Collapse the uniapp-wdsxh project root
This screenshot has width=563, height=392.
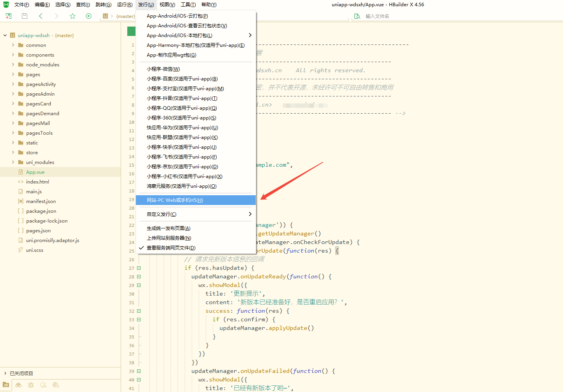point(5,35)
